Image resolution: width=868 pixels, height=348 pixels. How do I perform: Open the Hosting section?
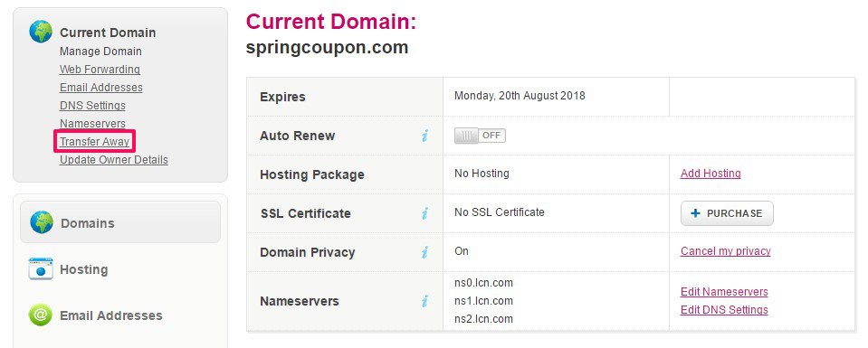pos(83,269)
